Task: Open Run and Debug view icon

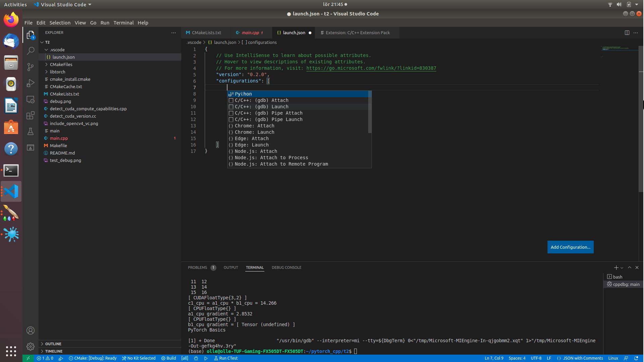Action: click(x=30, y=83)
